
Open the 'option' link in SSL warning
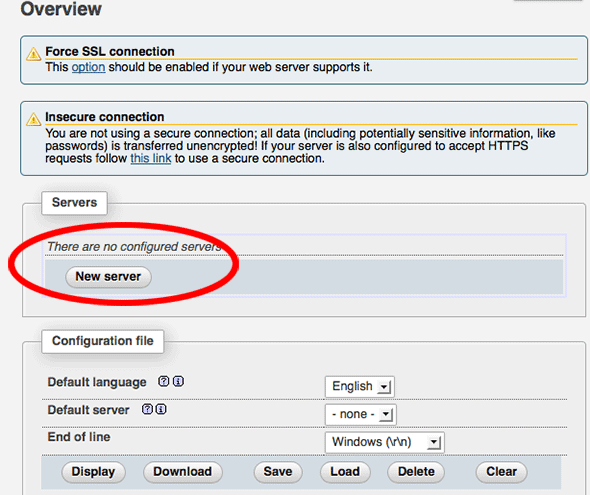[88, 67]
